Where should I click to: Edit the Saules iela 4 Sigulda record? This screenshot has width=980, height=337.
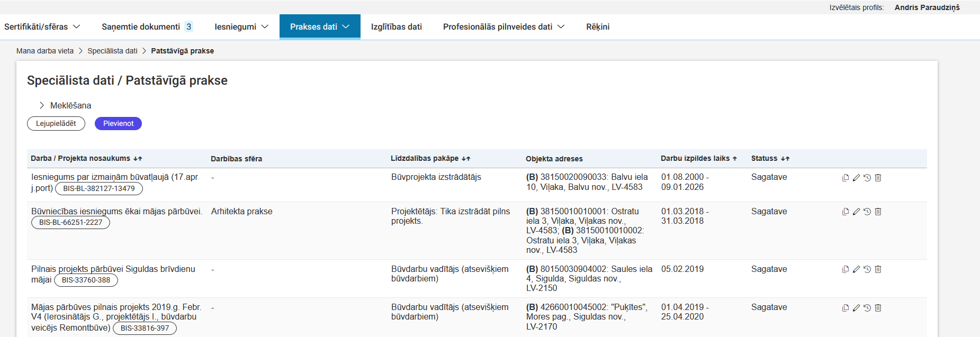tap(856, 269)
